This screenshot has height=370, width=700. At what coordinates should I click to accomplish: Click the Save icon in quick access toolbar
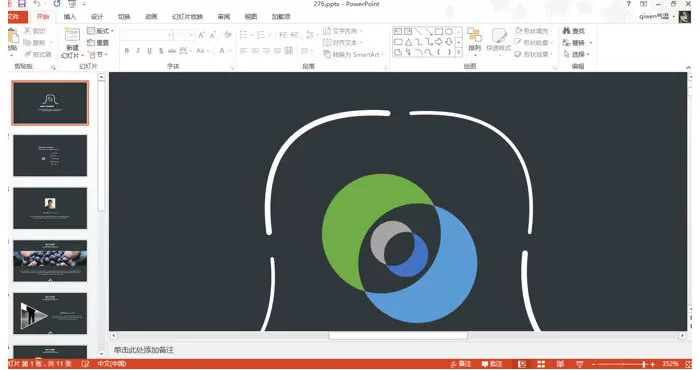click(22, 4)
